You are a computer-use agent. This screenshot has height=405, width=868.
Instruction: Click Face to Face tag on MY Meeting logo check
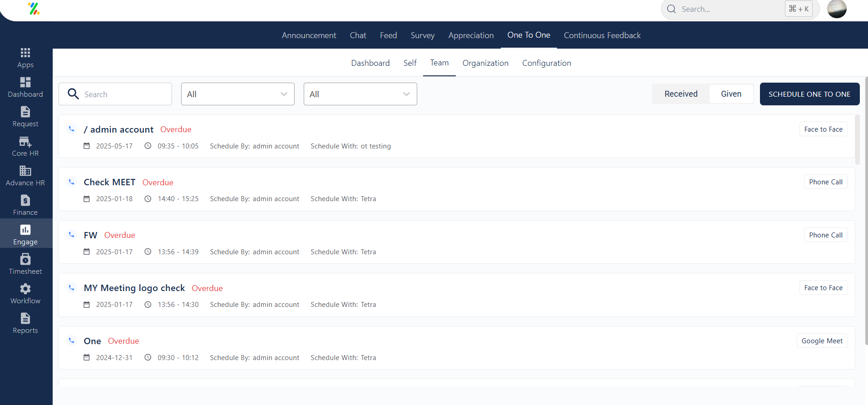pos(824,288)
